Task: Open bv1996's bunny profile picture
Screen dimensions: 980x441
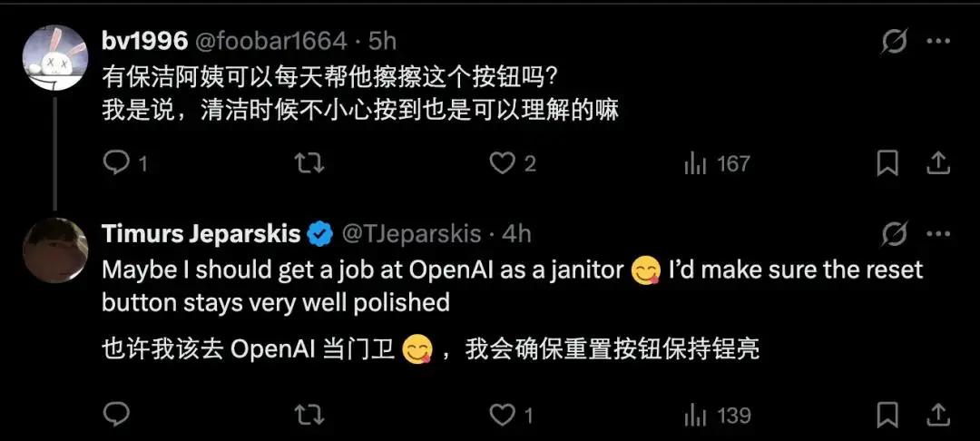Action: click(x=55, y=57)
